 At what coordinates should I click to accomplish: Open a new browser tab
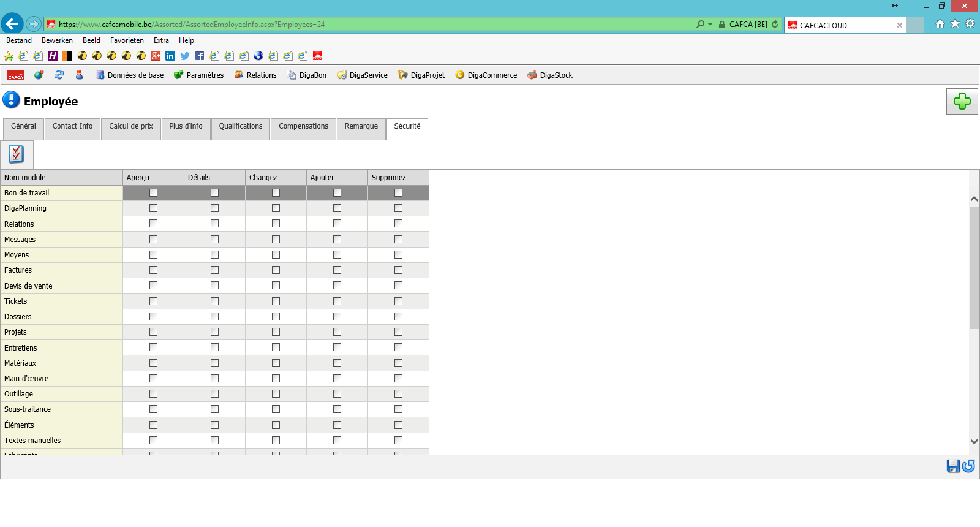(915, 25)
